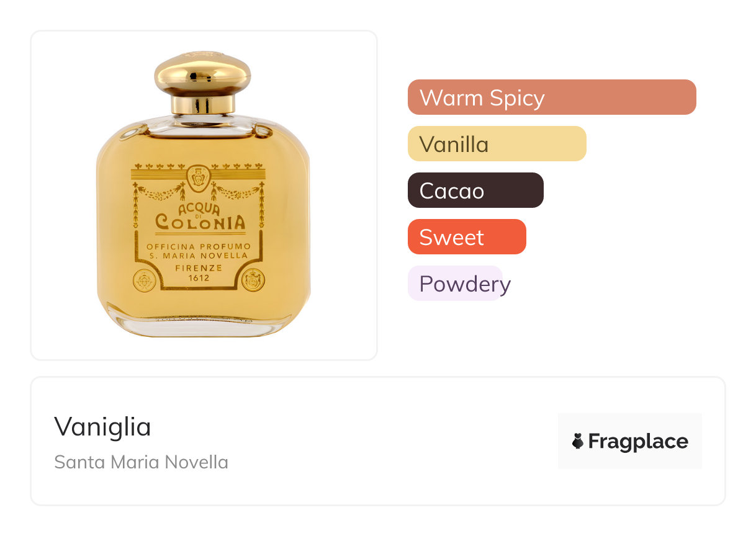
Task: Click the Fragplace brand text
Action: tap(638, 442)
